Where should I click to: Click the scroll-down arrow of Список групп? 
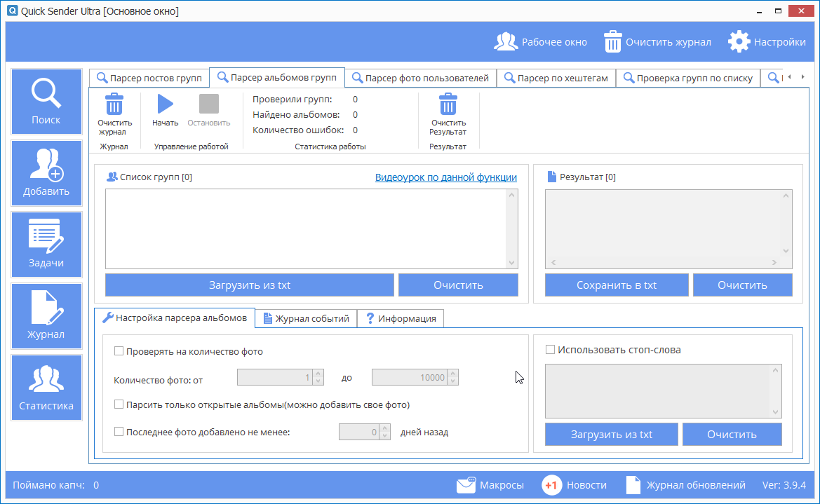tap(511, 263)
